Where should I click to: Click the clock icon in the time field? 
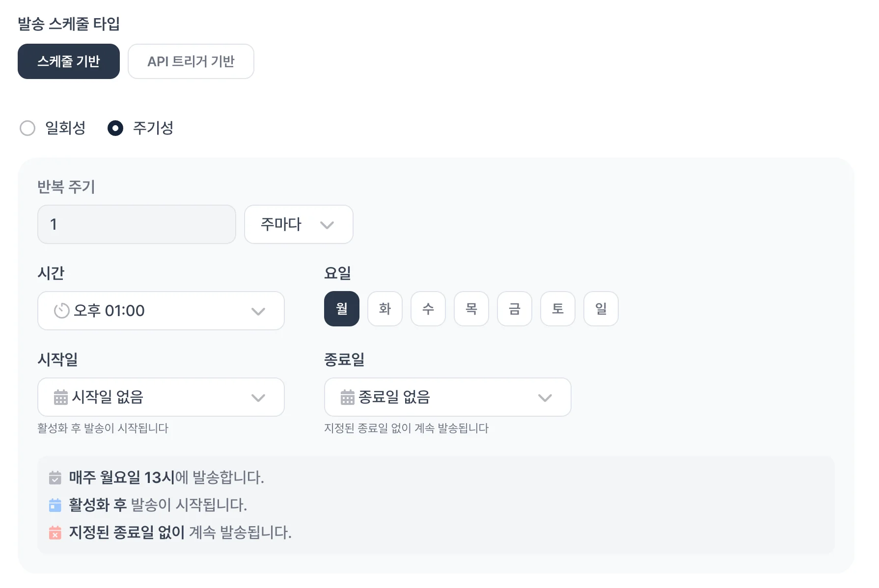(61, 311)
